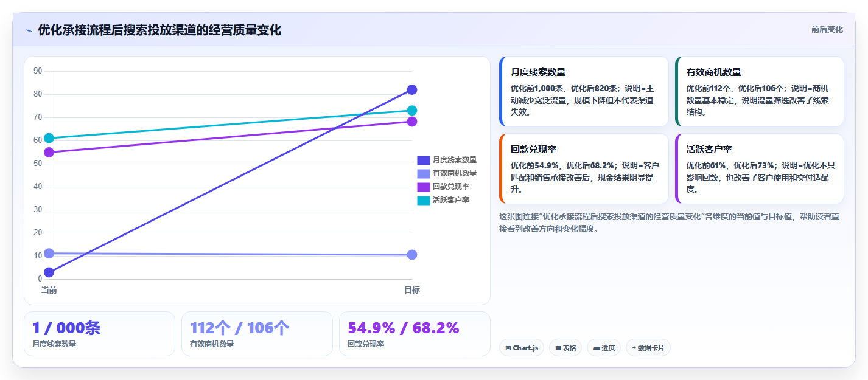The height and width of the screenshot is (380, 868).
Task: Toggle 有效商机数量 legend swatch
Action: click(x=423, y=173)
